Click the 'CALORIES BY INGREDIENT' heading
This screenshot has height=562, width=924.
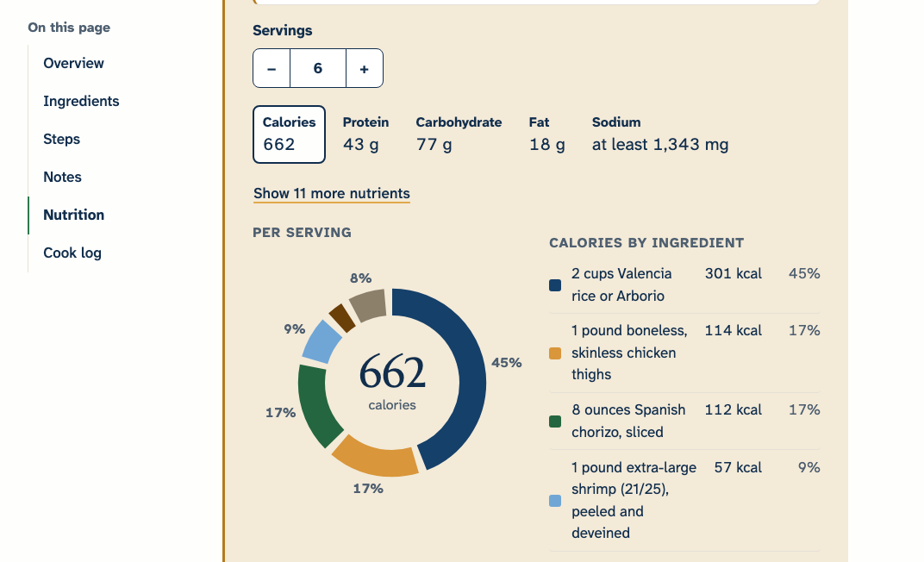(646, 243)
